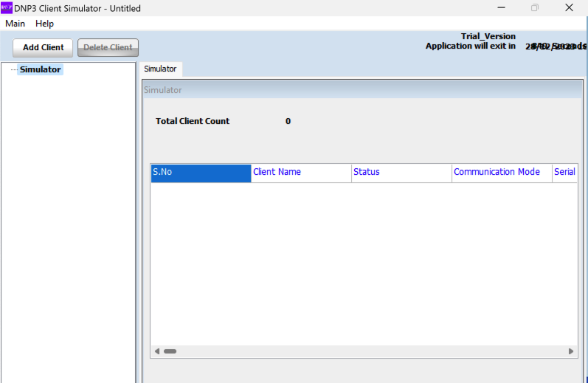
Task: Click the Client Name column header
Action: coord(301,173)
